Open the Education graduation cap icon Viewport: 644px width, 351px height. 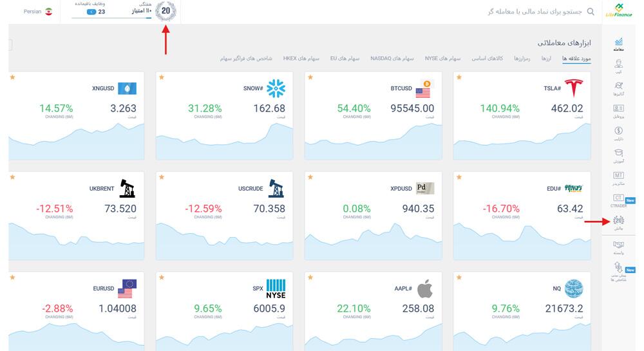(618, 156)
